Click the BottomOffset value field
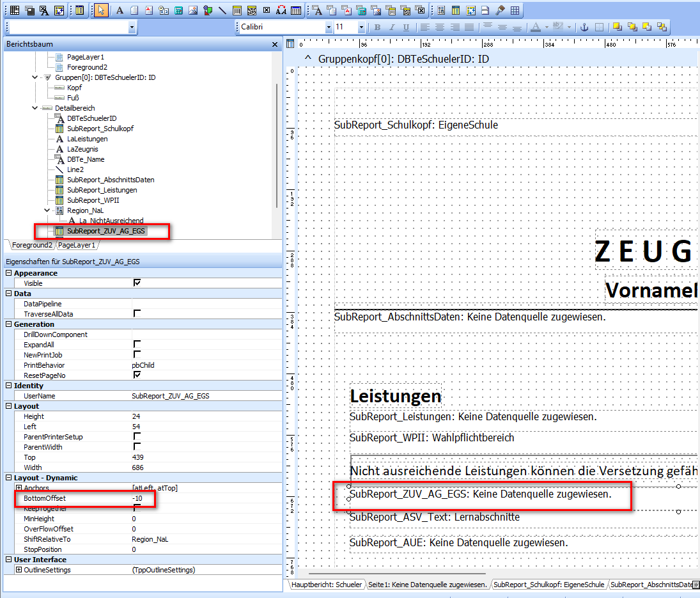The height and width of the screenshot is (598, 700). click(206, 498)
